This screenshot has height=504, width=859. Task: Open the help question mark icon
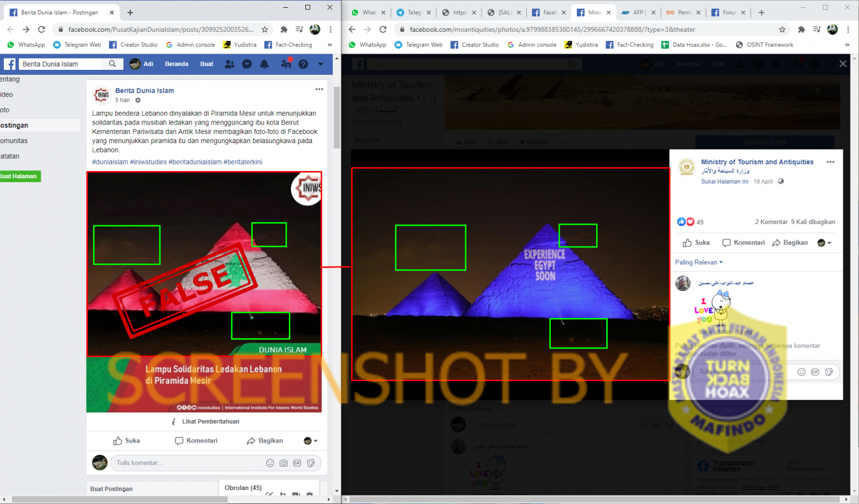tap(303, 64)
